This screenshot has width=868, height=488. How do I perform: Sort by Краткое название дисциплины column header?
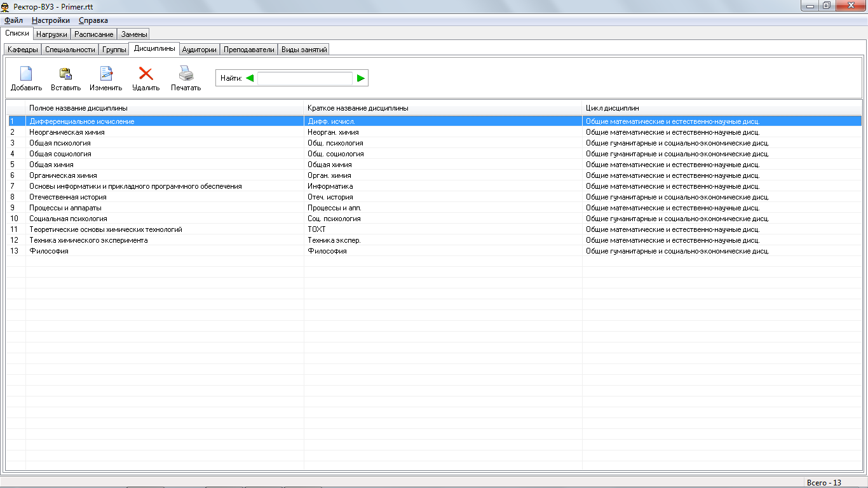(443, 108)
